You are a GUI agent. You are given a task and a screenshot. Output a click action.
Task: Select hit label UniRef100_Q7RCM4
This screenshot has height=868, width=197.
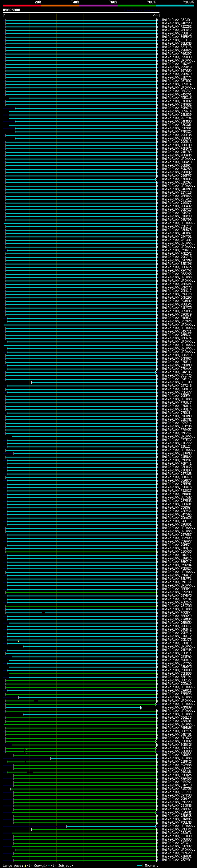click(x=177, y=413)
